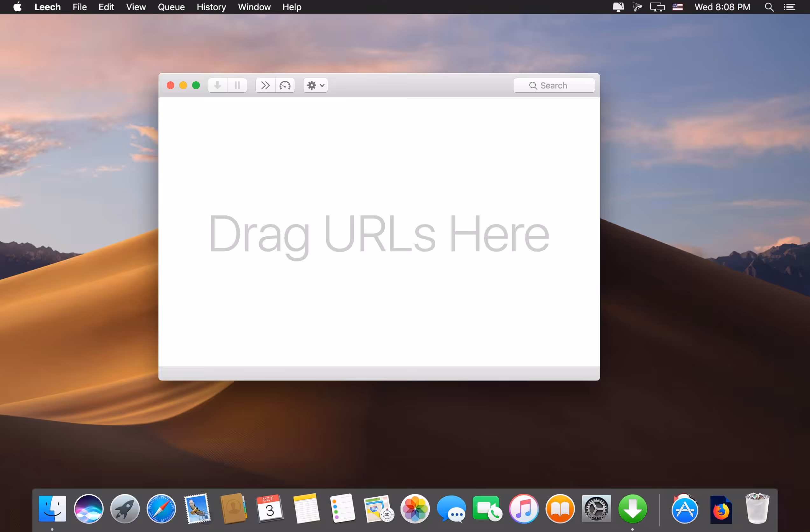Open the App Store dock icon
Screen dimensions: 810x532
[x=684, y=509]
